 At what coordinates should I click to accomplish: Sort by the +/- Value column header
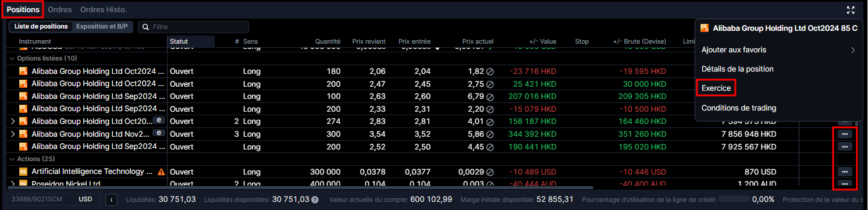pos(543,42)
